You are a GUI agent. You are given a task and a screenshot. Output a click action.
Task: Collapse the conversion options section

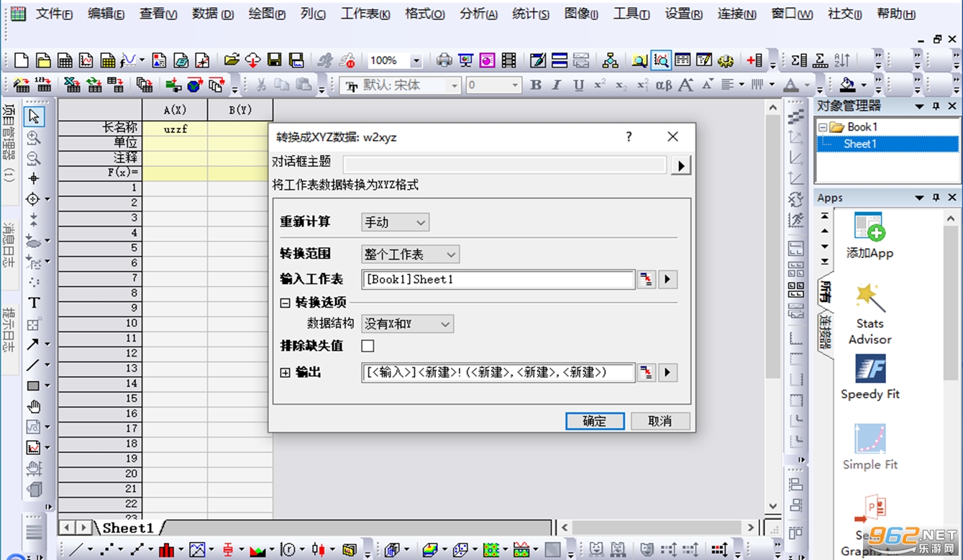[285, 303]
